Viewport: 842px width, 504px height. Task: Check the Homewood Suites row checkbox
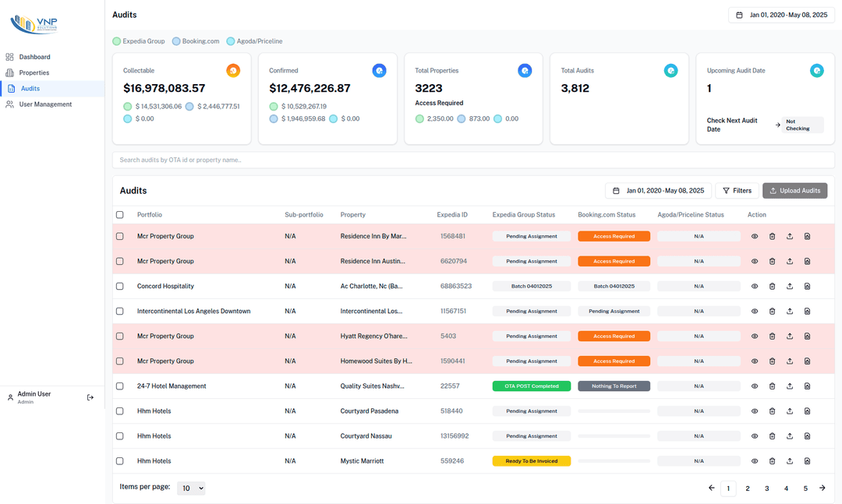pos(120,361)
